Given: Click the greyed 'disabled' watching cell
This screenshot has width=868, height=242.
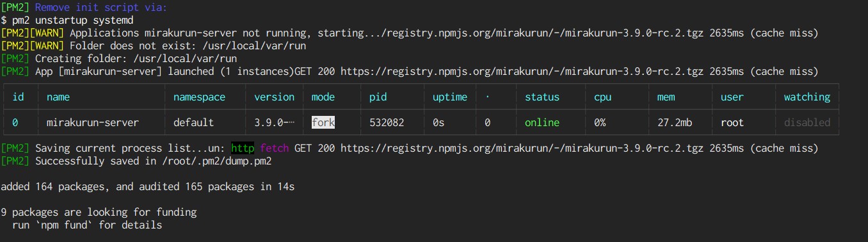Looking at the screenshot, I should 807,122.
